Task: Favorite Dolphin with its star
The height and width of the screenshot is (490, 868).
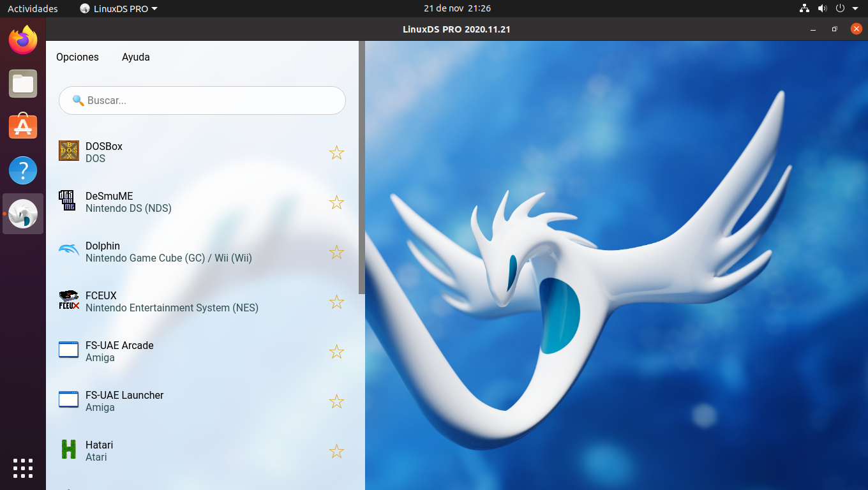Action: coord(336,252)
